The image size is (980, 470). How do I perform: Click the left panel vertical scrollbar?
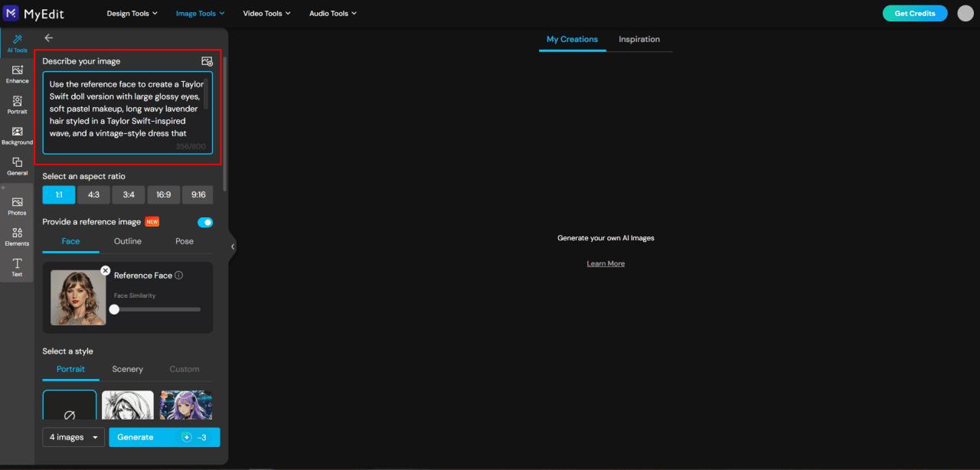pos(224,122)
